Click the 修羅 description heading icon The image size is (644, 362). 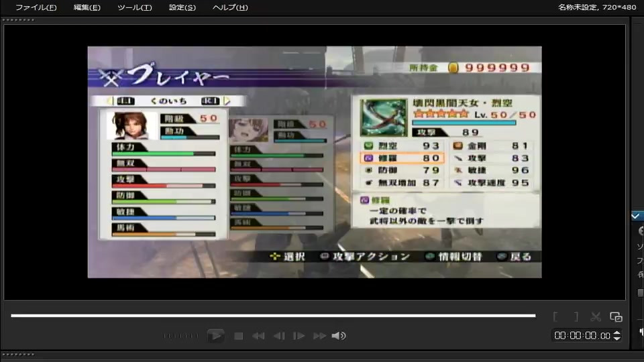[x=364, y=200]
